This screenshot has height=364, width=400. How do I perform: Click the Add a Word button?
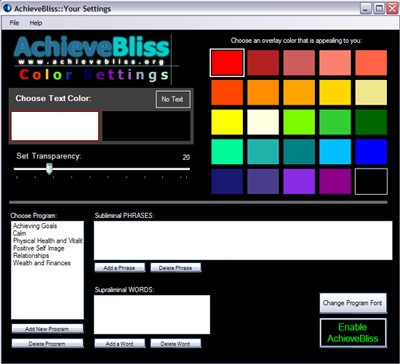click(x=120, y=343)
